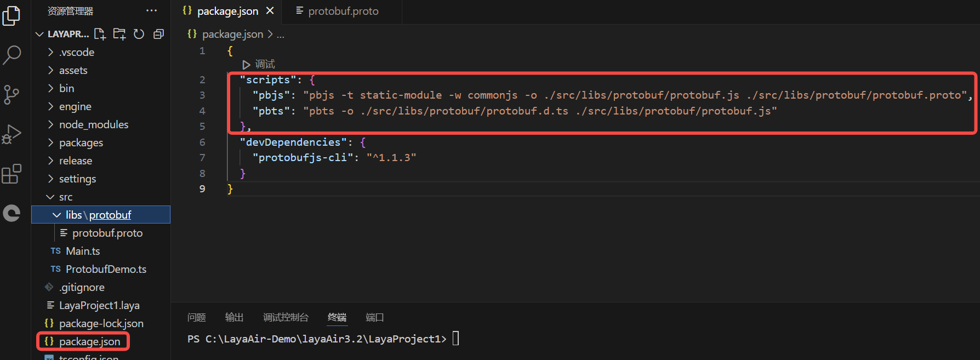Open the Search view icon
Image resolution: width=980 pixels, height=360 pixels.
tap(12, 55)
